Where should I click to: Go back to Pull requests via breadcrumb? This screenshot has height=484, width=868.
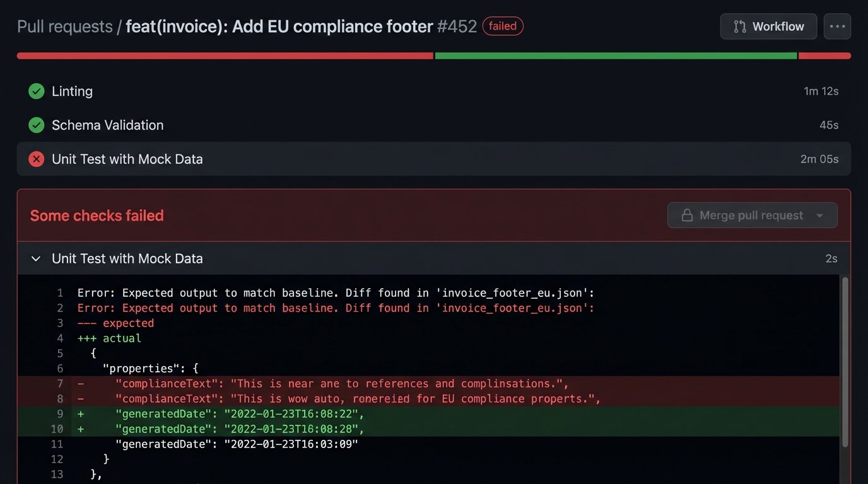64,27
